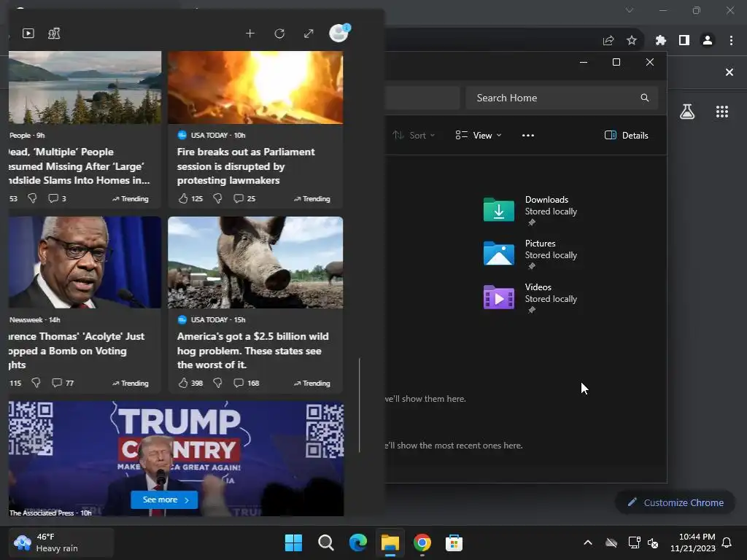The width and height of the screenshot is (747, 560).
Task: Open the fire image thumbnail
Action: coord(255,87)
